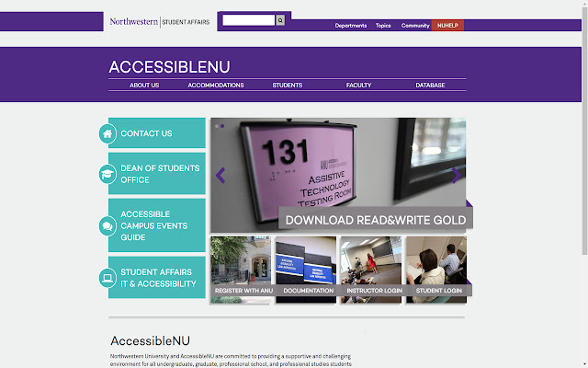Click the Northwestern logo

pos(134,22)
